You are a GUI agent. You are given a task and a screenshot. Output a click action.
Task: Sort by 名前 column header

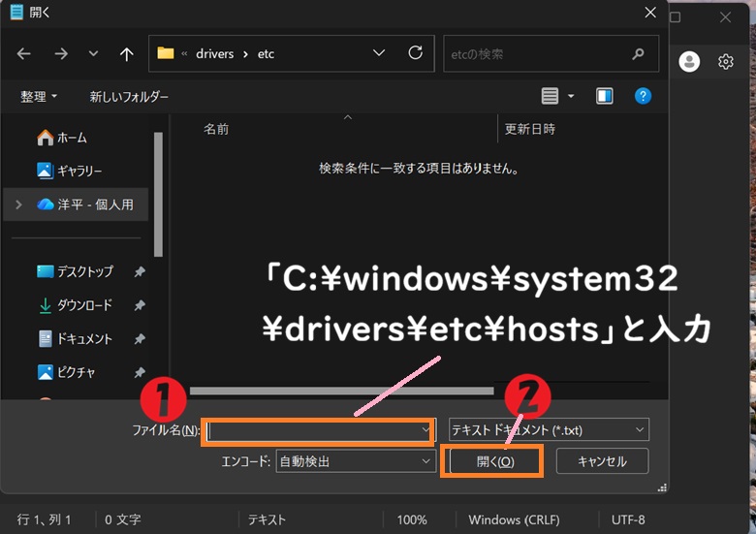(216, 129)
